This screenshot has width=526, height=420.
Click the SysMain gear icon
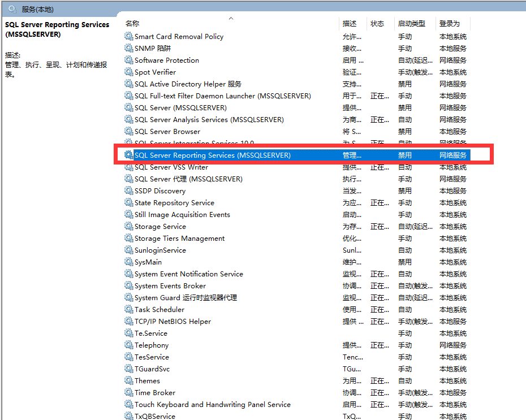129,262
